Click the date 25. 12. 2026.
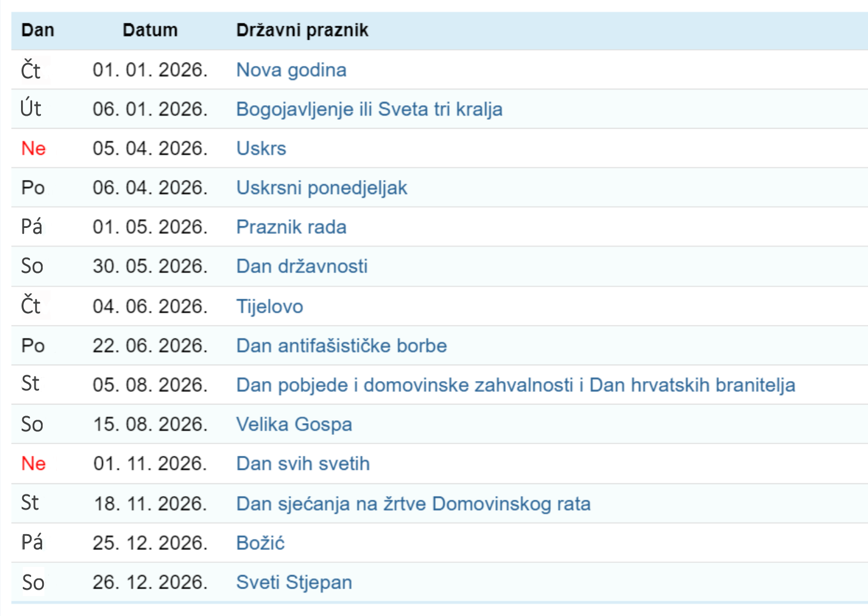The width and height of the screenshot is (868, 616). (150, 543)
